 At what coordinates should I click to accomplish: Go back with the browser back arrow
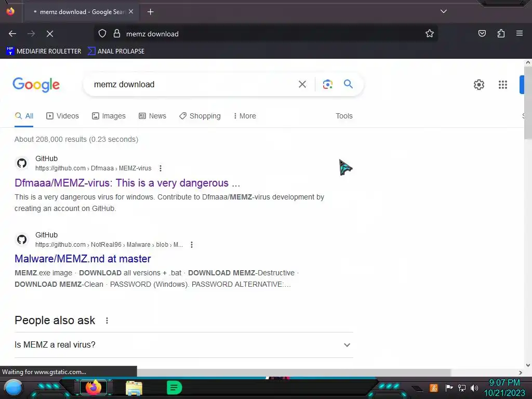point(12,34)
